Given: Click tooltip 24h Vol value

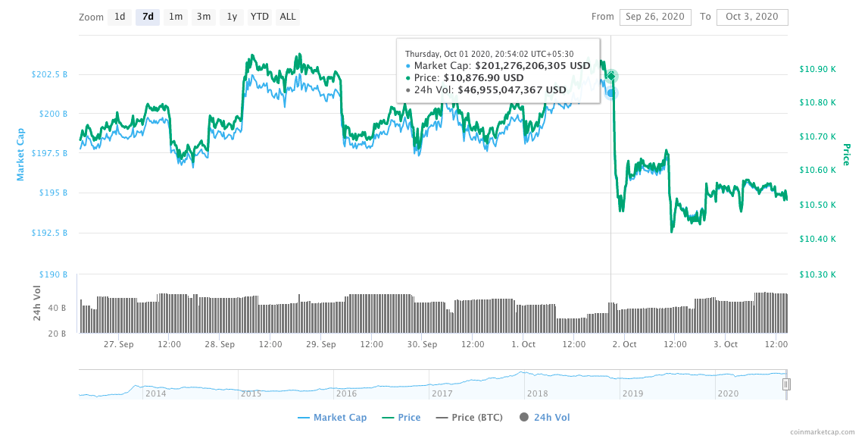Looking at the screenshot, I should pyautogui.click(x=512, y=89).
